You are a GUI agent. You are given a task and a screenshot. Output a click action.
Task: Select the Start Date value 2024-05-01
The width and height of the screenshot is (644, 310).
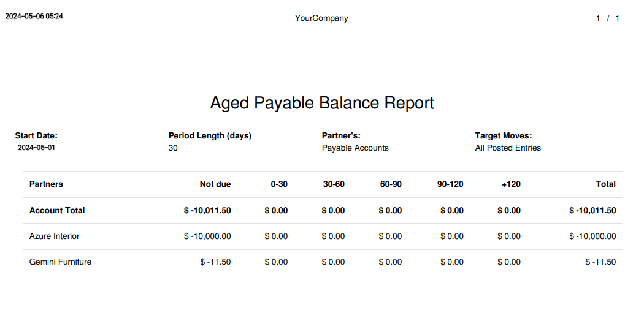[36, 148]
